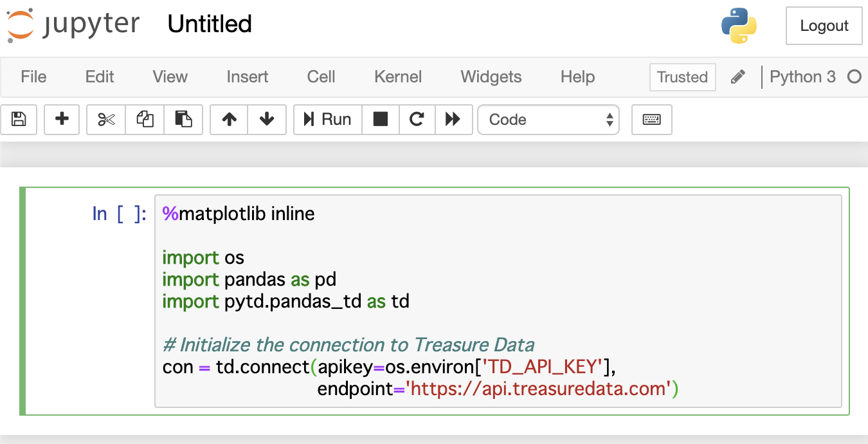
Task: Move selected cell down with the arrow
Action: (x=267, y=120)
